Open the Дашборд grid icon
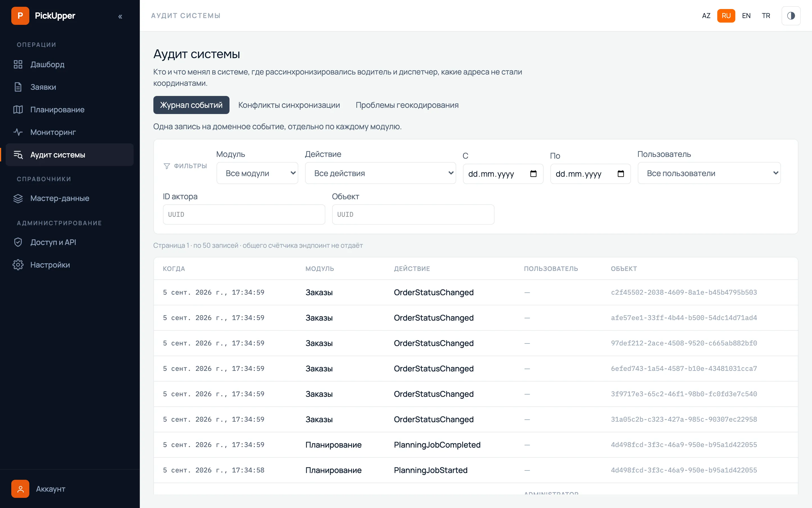 click(x=18, y=65)
